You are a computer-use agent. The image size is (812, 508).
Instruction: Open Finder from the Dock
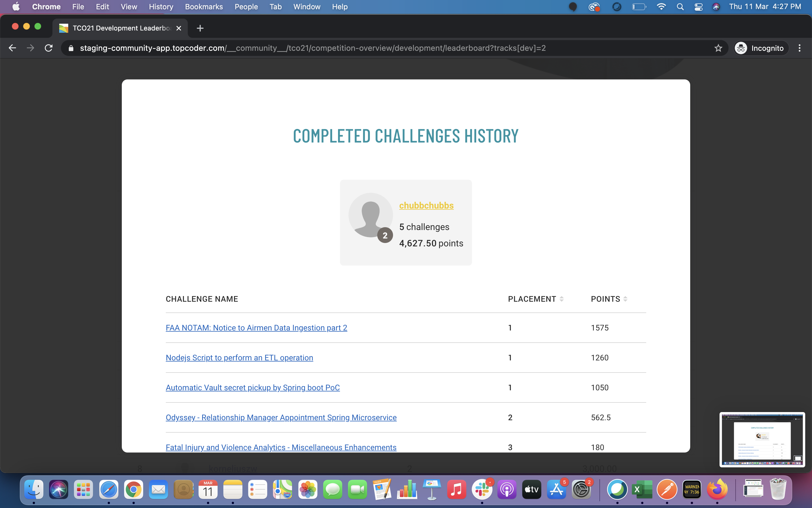pyautogui.click(x=34, y=490)
